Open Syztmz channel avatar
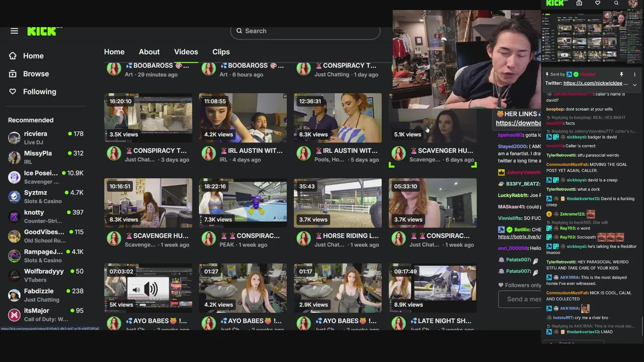Image resolution: width=644 pixels, height=362 pixels. [15, 197]
